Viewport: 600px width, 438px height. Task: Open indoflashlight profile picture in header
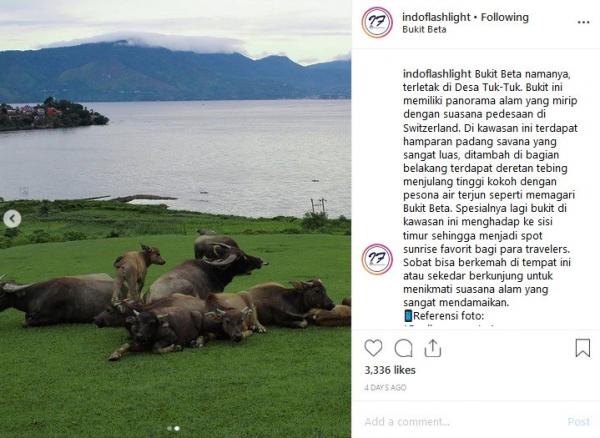click(377, 22)
